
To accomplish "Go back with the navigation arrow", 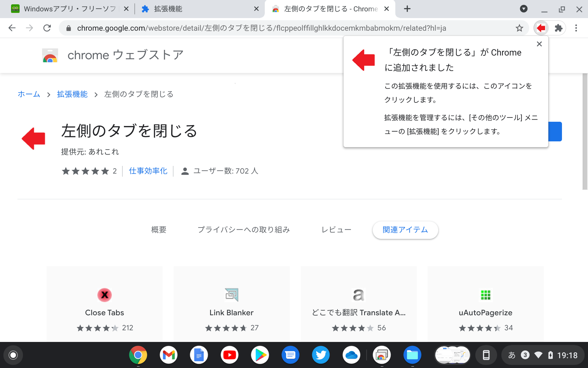I will [12, 28].
